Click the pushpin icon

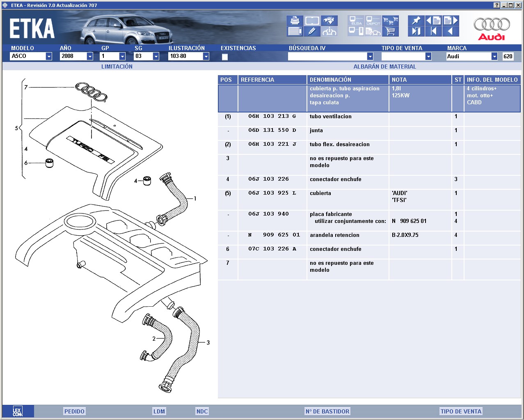coord(416,21)
